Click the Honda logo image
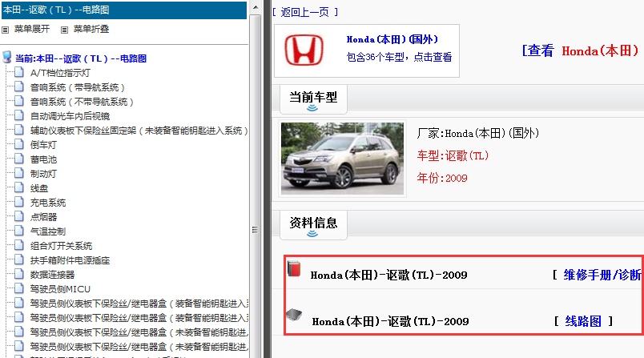Screen dimensions: 644x358 (x=304, y=50)
